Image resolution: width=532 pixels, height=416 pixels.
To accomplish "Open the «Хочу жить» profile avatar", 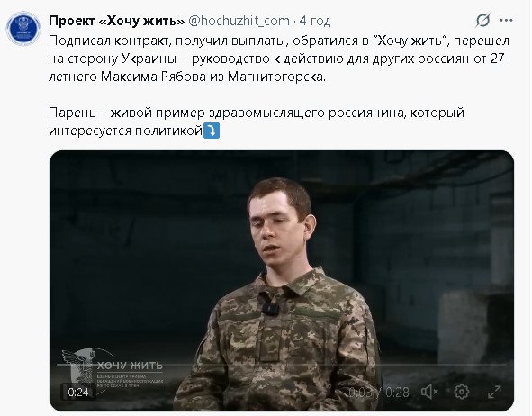I will click(23, 28).
